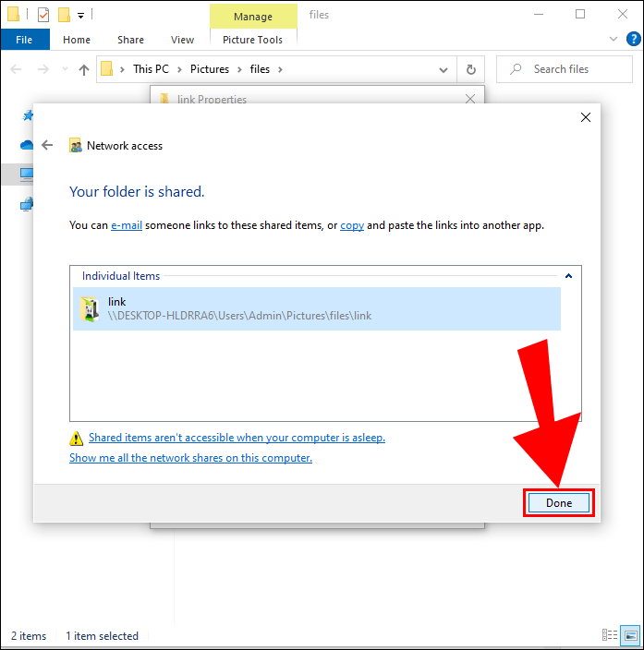644x650 pixels.
Task: Open address bar history dropdown
Action: (x=444, y=69)
